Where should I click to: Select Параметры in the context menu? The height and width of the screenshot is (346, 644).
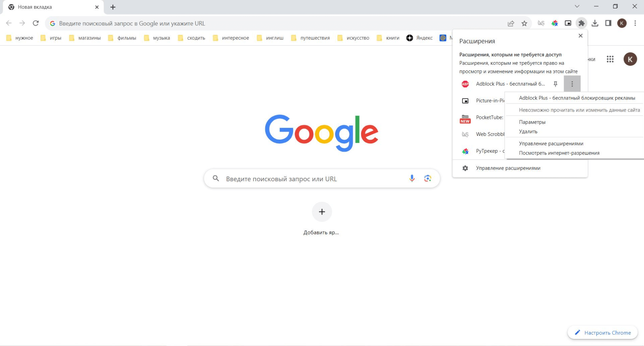click(532, 122)
